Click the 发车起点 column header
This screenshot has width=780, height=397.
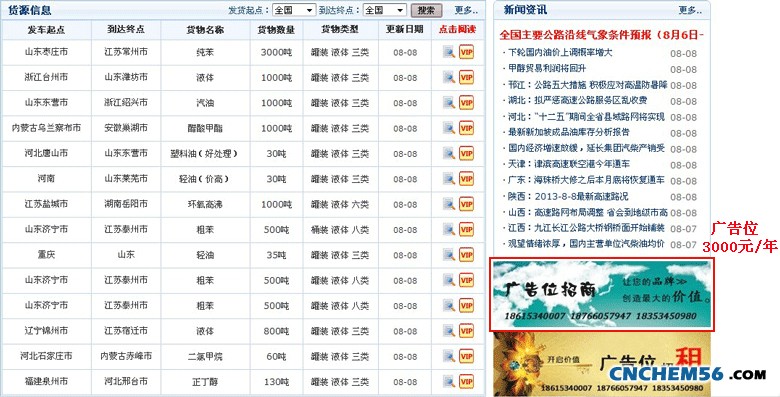(x=46, y=29)
